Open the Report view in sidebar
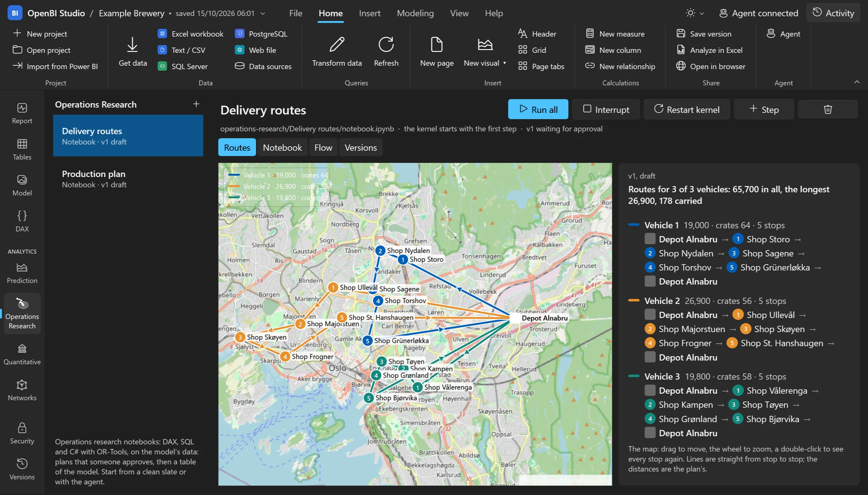 click(x=22, y=113)
